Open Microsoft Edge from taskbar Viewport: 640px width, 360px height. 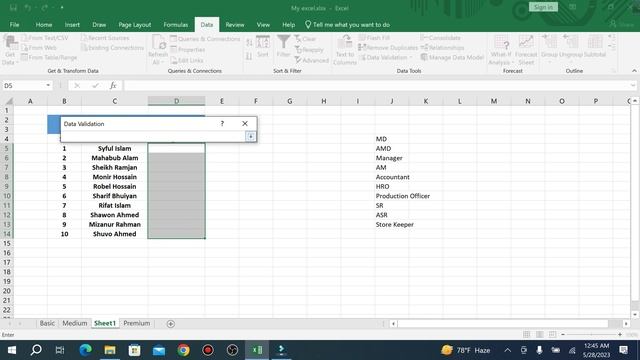coord(85,350)
